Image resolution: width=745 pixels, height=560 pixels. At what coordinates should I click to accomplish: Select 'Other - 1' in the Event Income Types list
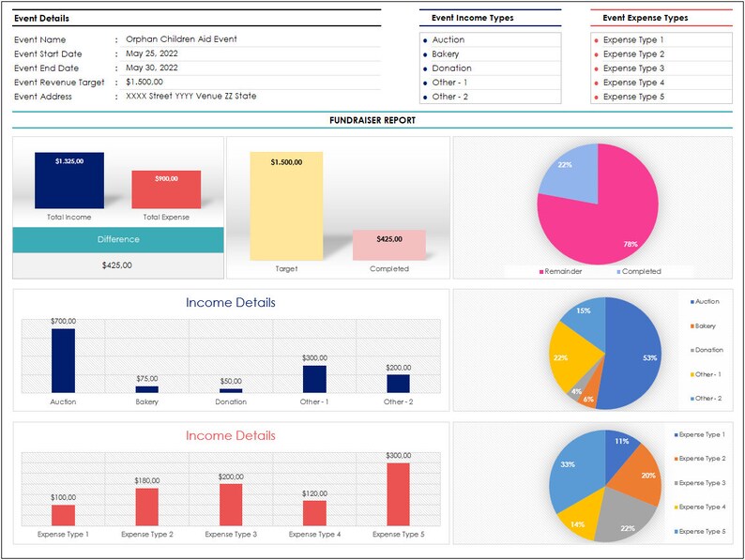[x=491, y=83]
